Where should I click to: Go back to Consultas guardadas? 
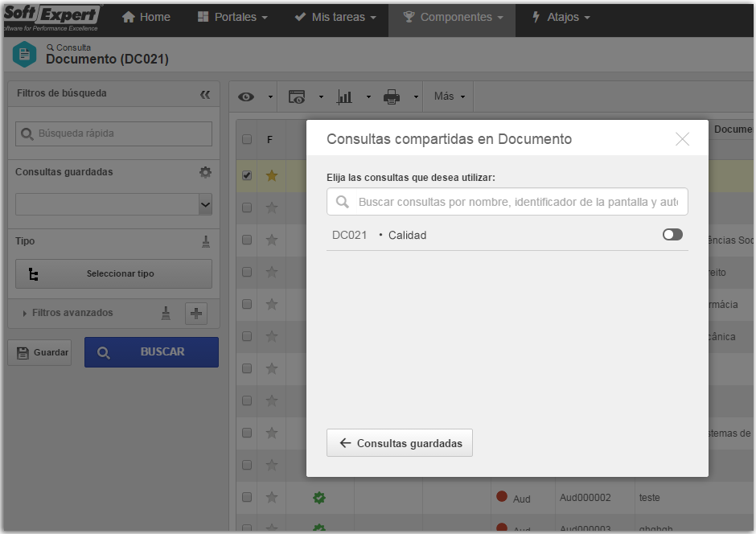400,443
